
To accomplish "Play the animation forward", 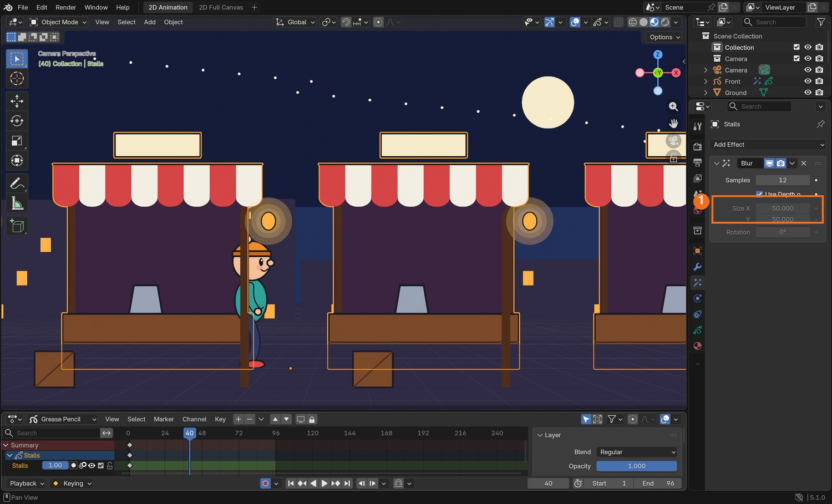I will point(324,483).
